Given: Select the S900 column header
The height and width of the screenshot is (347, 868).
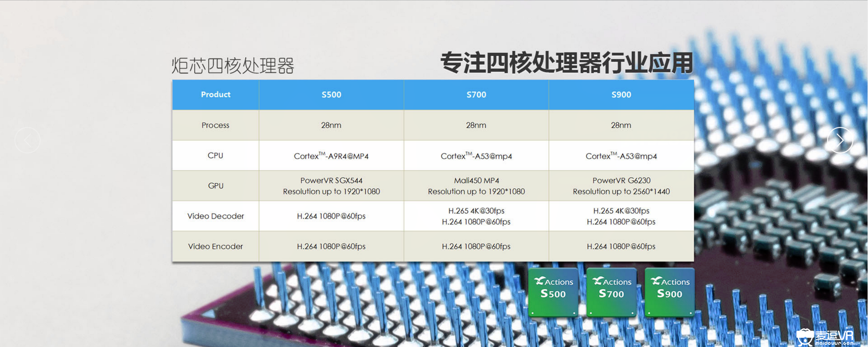Looking at the screenshot, I should (621, 95).
